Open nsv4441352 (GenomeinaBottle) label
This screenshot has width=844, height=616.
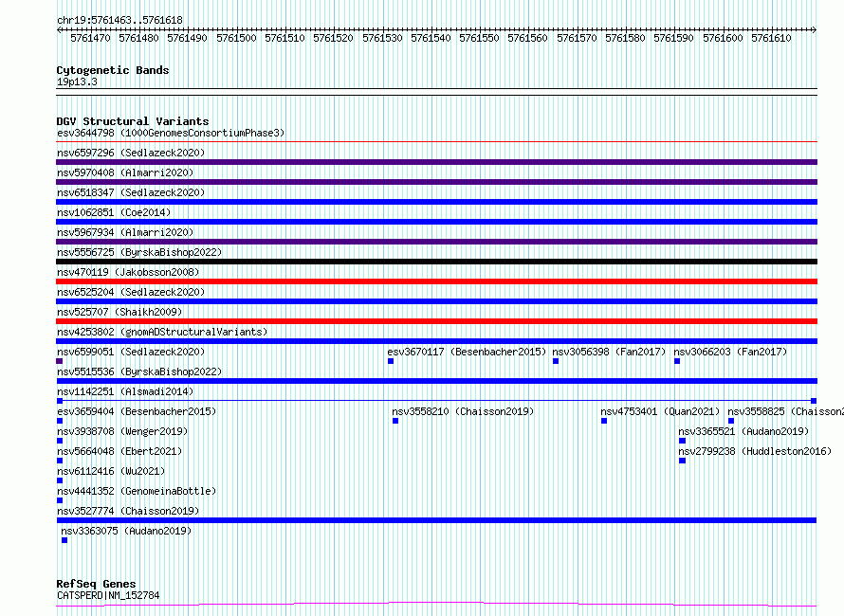point(137,491)
